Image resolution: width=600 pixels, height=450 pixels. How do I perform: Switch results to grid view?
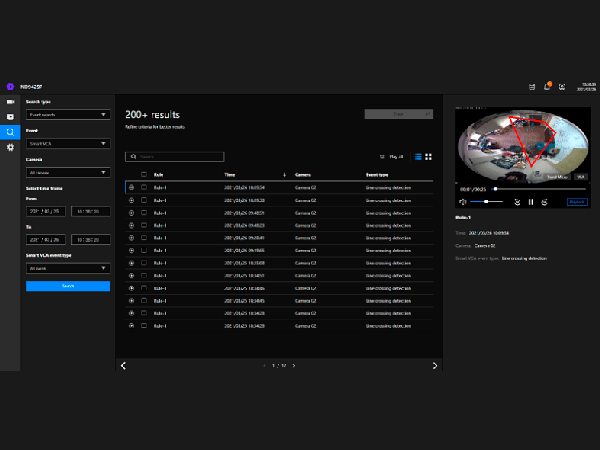point(428,156)
